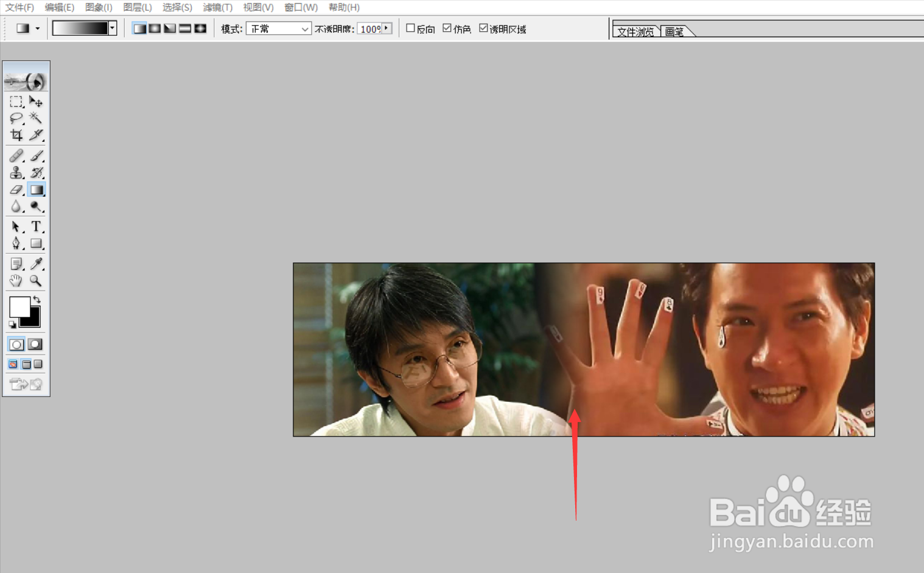Click Jump to ImageReady button

[26, 384]
